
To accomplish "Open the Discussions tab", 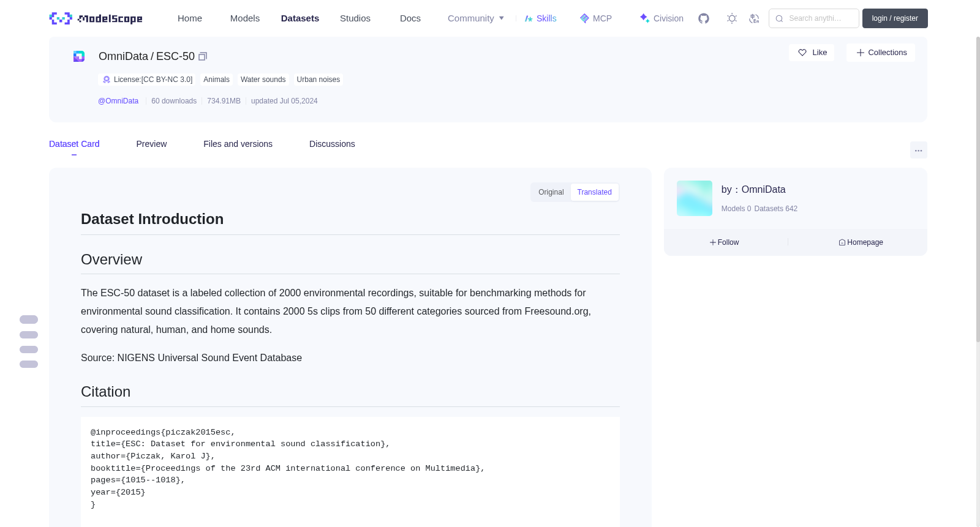I will coord(332,144).
